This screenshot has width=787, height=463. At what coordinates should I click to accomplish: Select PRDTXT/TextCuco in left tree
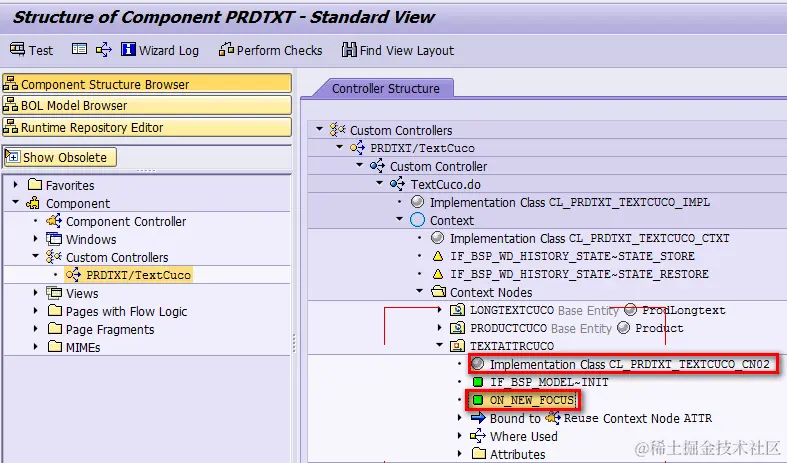138,275
